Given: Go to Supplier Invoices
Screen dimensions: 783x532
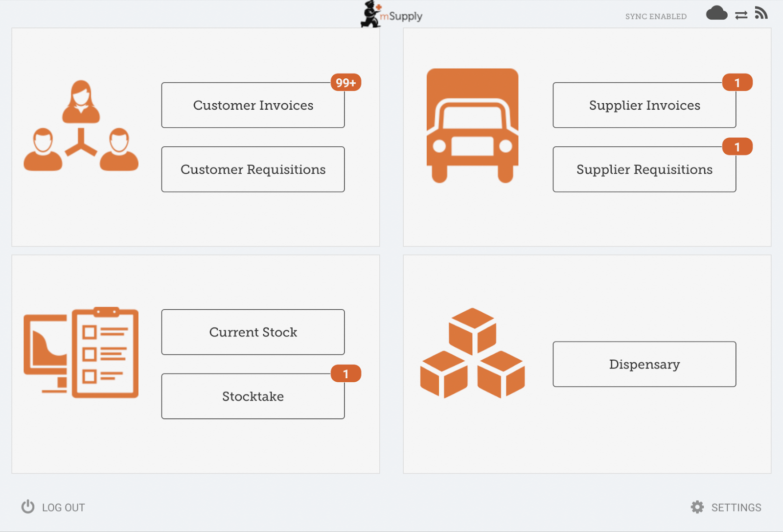Looking at the screenshot, I should click(645, 105).
